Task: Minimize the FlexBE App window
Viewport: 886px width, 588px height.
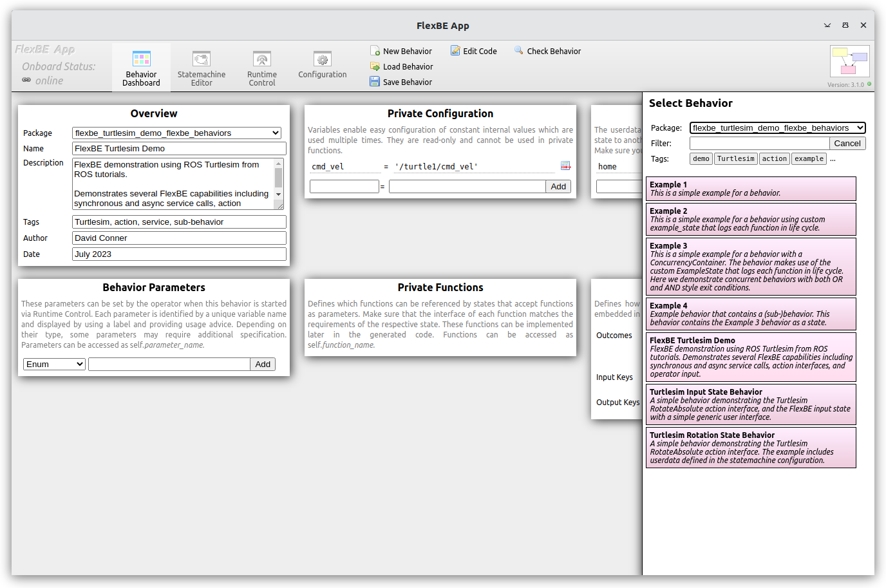Action: [827, 26]
